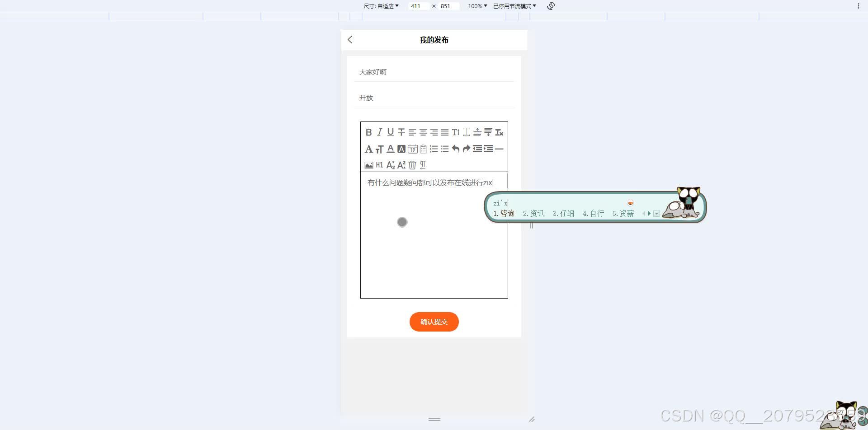Align text right
The width and height of the screenshot is (868, 430).
pos(434,132)
